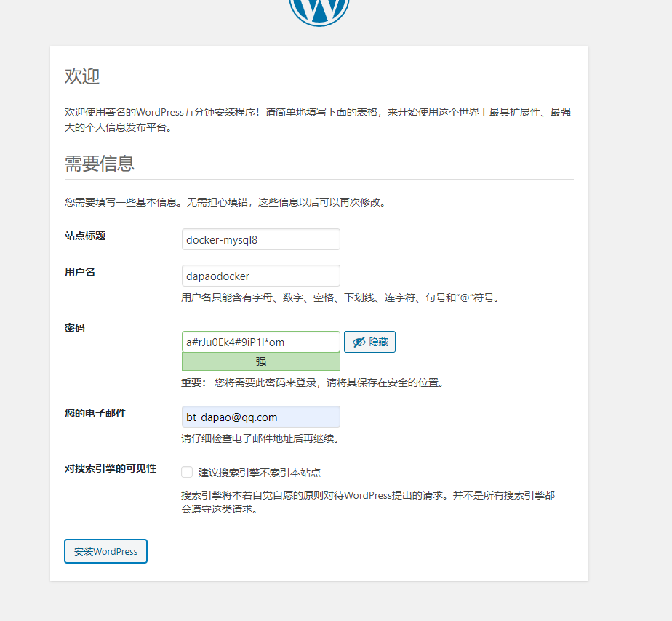This screenshot has width=672, height=621.
Task: Click the username field containing dapaodocker
Action: point(260,276)
